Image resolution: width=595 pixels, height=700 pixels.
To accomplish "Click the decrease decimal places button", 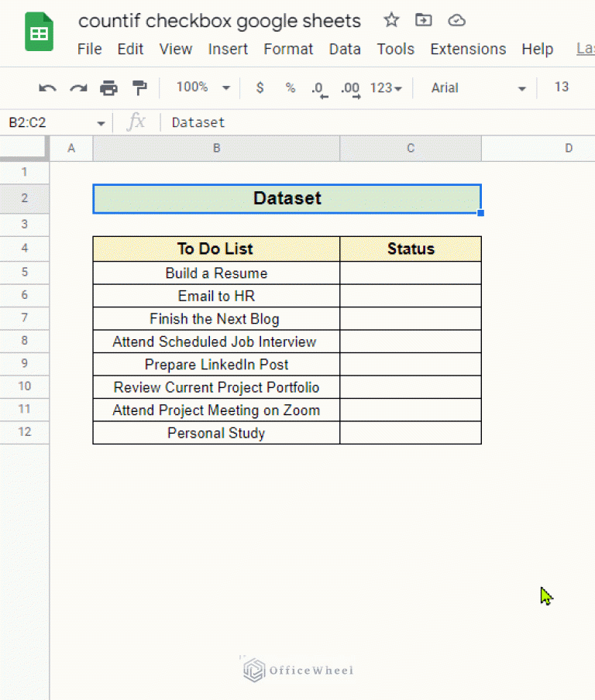I will (x=319, y=88).
